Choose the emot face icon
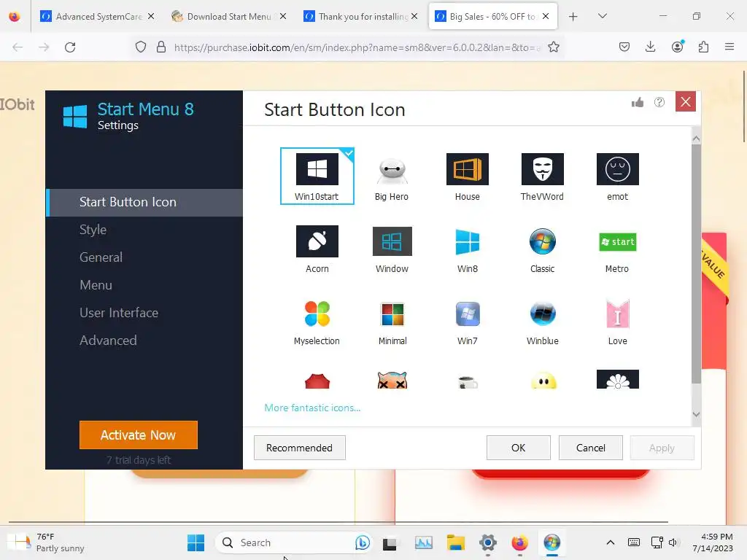 pyautogui.click(x=617, y=176)
